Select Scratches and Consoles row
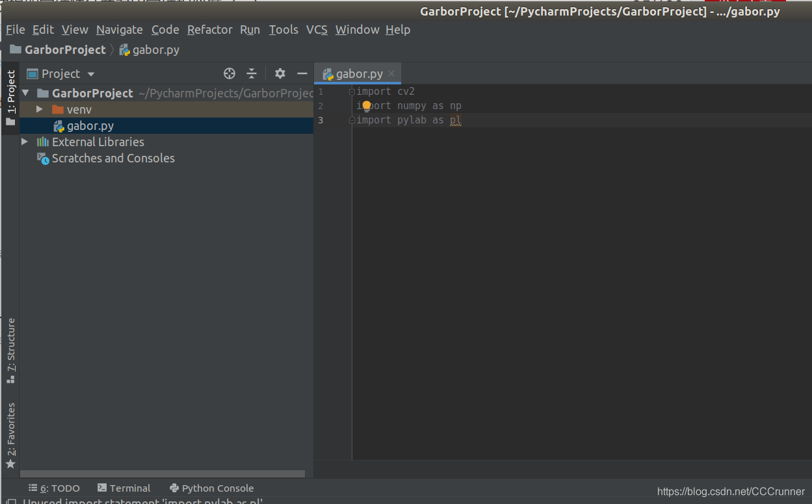 point(166,158)
